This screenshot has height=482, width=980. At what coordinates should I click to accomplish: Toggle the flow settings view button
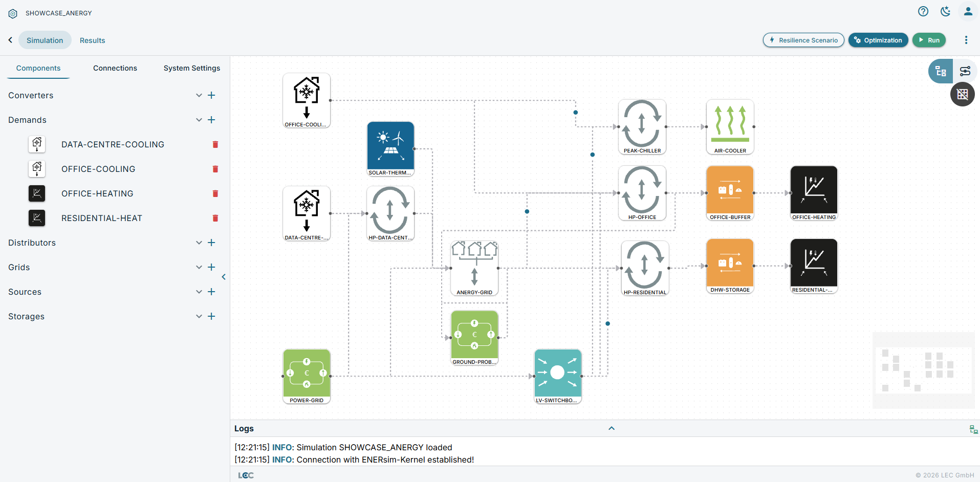point(965,71)
